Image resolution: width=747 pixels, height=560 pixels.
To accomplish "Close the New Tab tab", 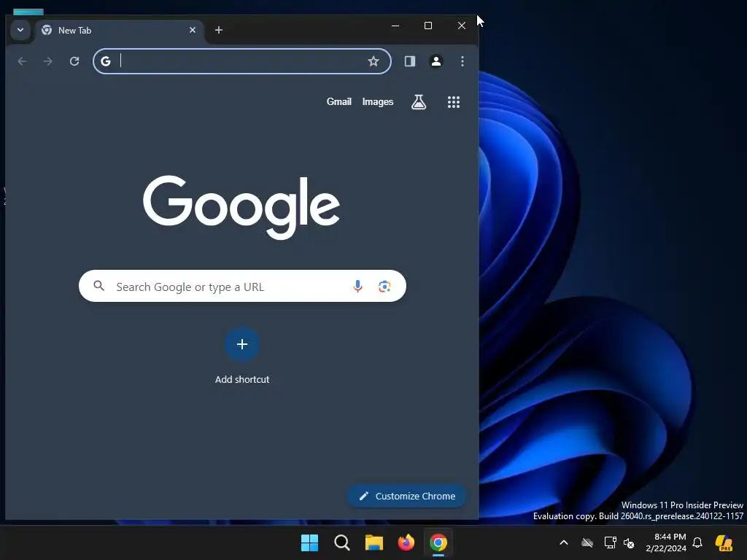I will click(193, 30).
